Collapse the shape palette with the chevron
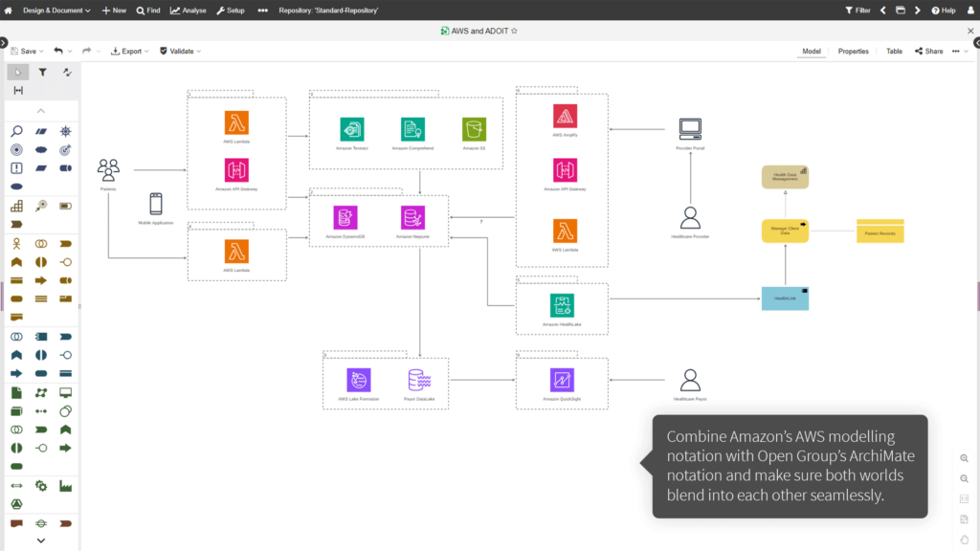Viewport: 980px width, 551px height. point(41,110)
